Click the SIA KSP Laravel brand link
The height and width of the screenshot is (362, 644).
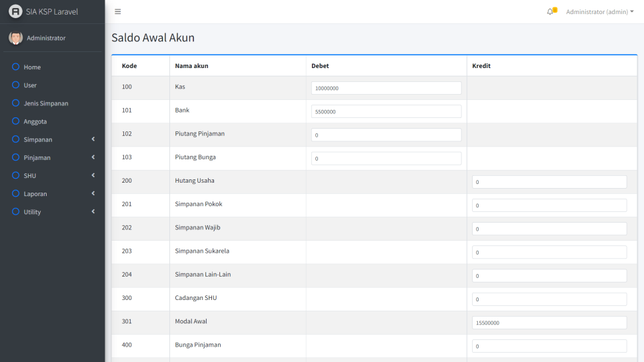click(x=52, y=11)
